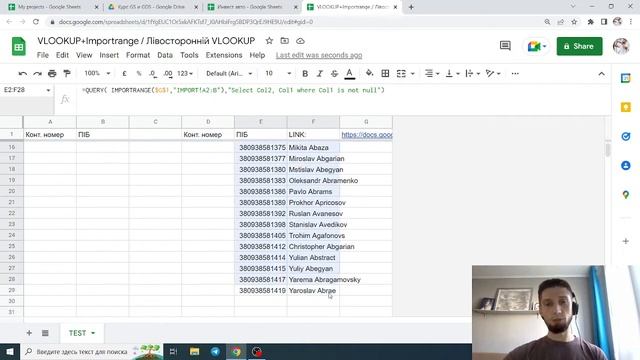The image size is (640, 360).
Task: Open the File menu
Action: 42,55
